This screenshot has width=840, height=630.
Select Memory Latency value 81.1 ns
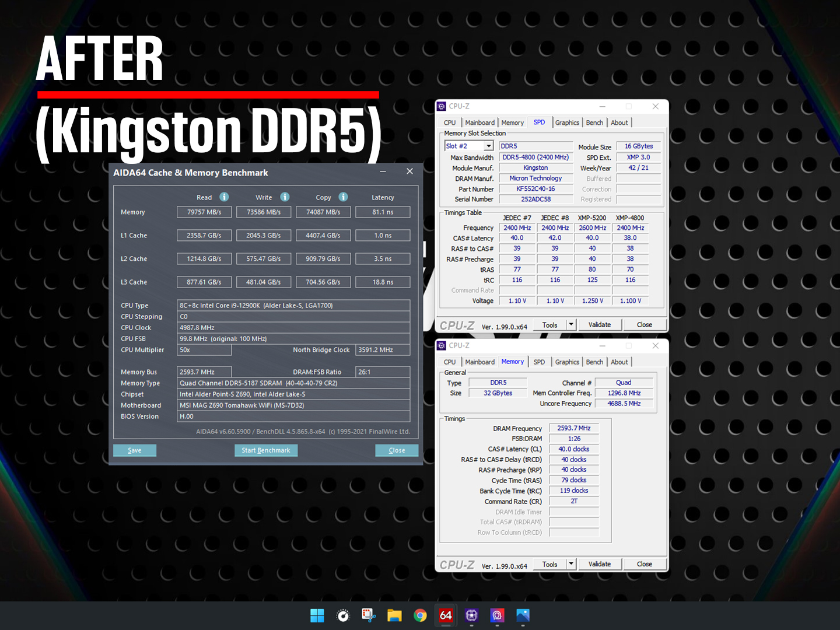[383, 212]
